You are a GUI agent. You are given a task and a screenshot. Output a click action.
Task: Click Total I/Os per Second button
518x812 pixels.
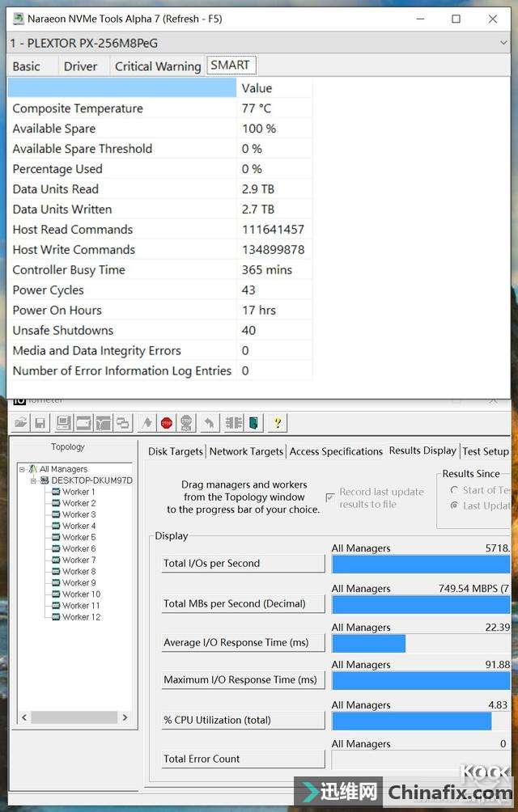coord(243,563)
